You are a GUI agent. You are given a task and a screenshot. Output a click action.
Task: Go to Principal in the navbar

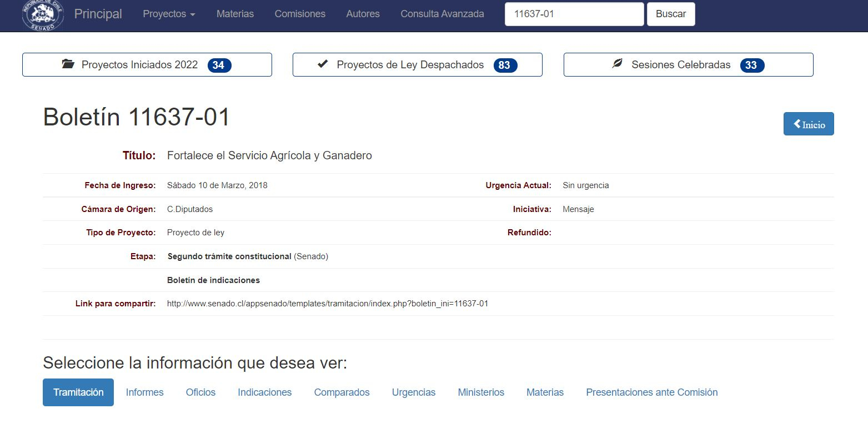pos(98,14)
